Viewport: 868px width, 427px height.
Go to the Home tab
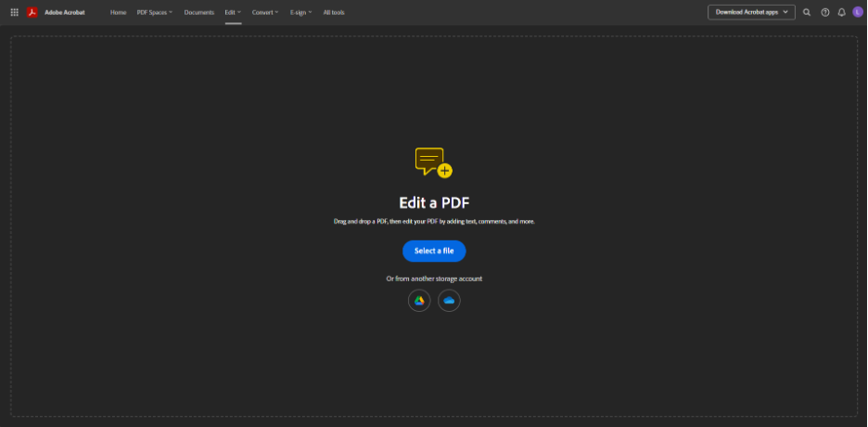coord(118,12)
